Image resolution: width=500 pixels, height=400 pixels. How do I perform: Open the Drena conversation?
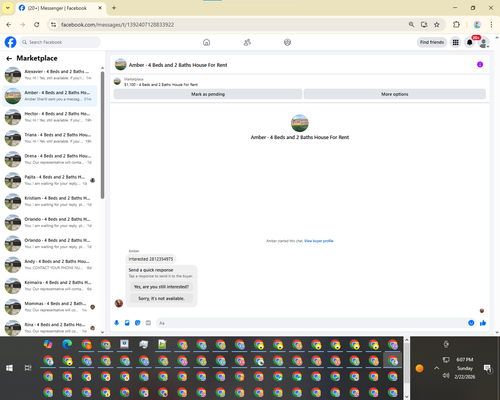[x=50, y=159]
